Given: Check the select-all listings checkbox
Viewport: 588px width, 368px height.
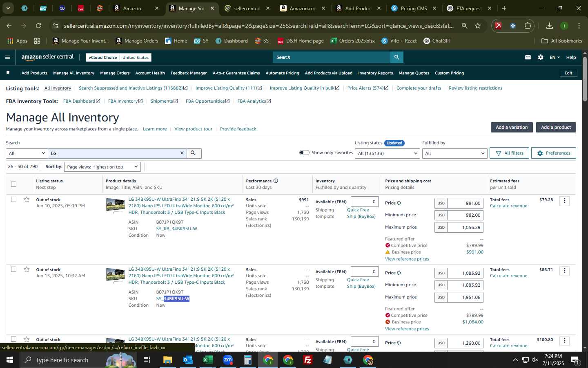Looking at the screenshot, I should pos(14,184).
